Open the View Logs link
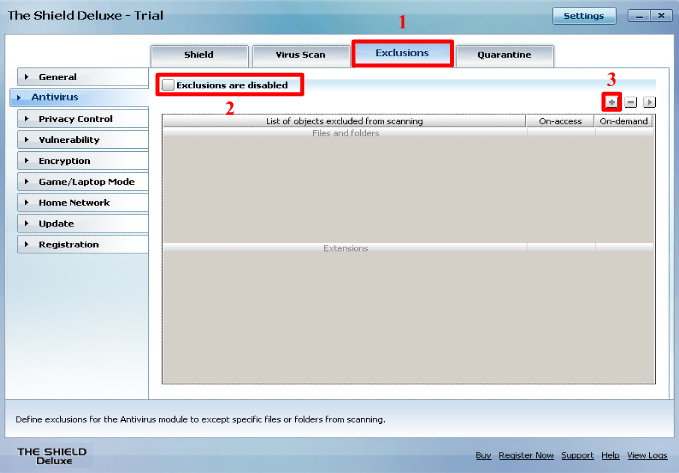The height and width of the screenshot is (473, 679). pos(647,455)
